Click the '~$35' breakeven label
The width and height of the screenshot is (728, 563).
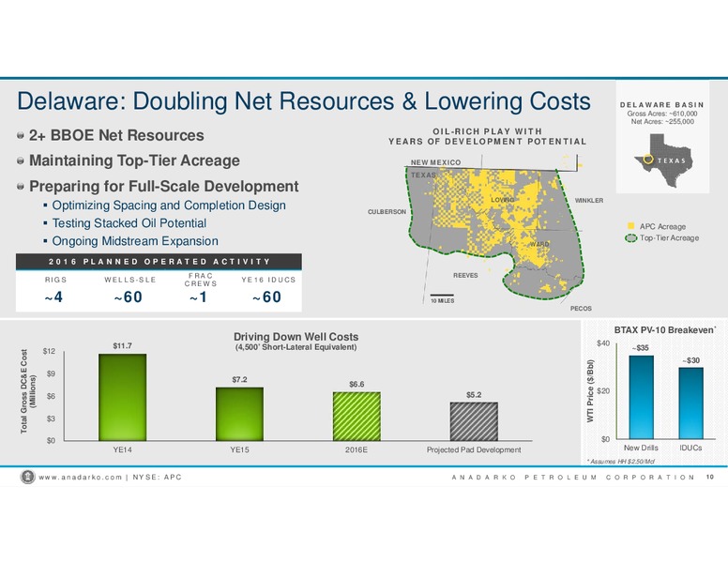click(641, 348)
